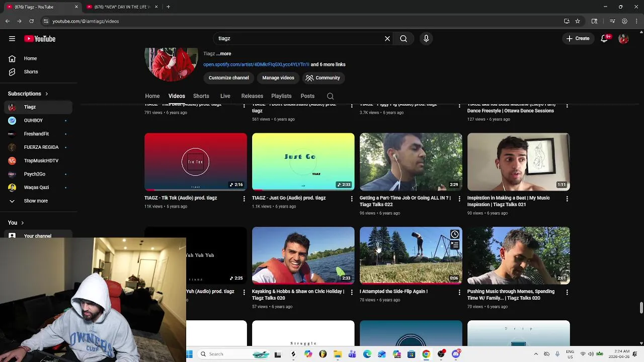The height and width of the screenshot is (362, 644).
Task: Show more subscriptions in the sidebar
Action: pos(36,201)
